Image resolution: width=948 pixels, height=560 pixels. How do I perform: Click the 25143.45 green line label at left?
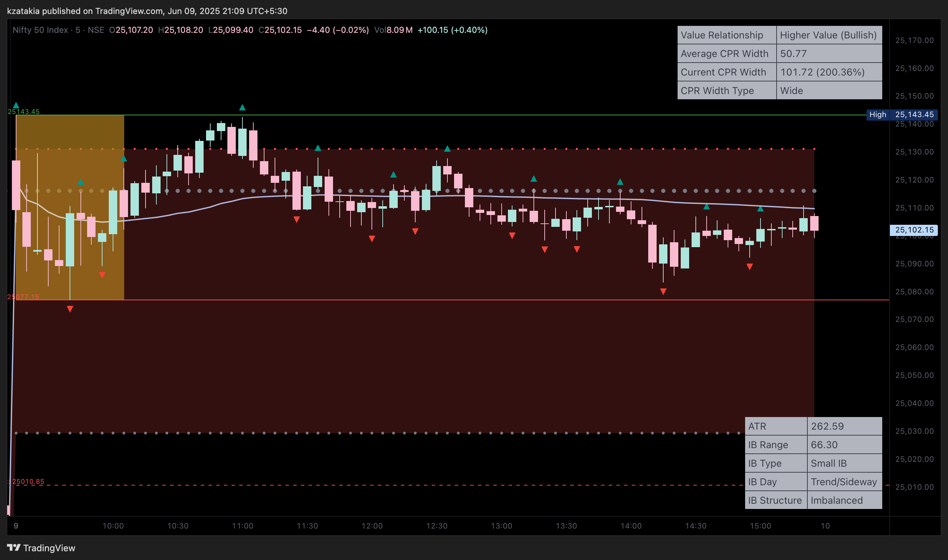(23, 111)
